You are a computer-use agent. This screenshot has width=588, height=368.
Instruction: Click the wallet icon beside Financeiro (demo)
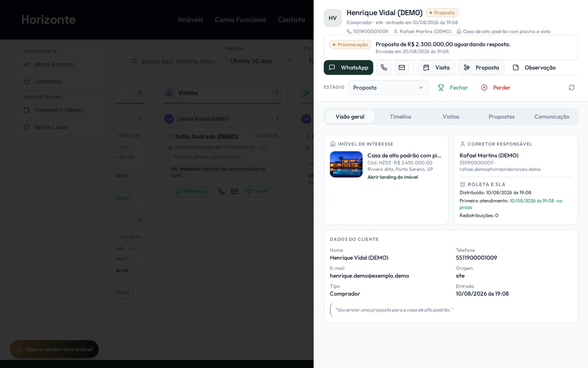point(27,110)
